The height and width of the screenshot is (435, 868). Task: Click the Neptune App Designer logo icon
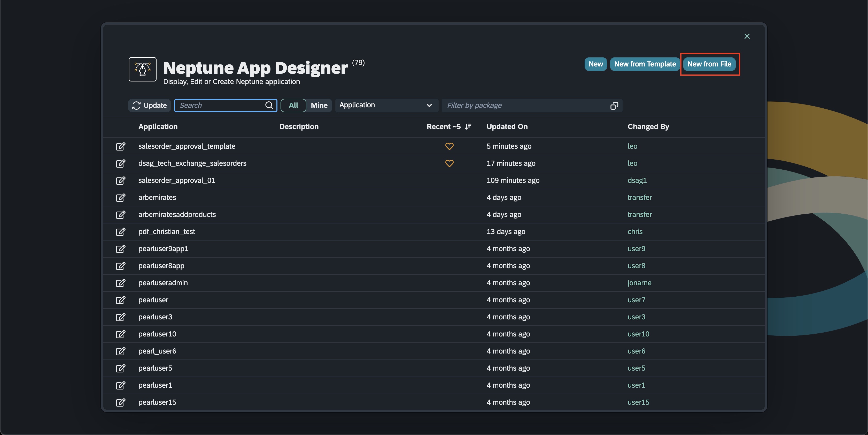click(x=142, y=69)
